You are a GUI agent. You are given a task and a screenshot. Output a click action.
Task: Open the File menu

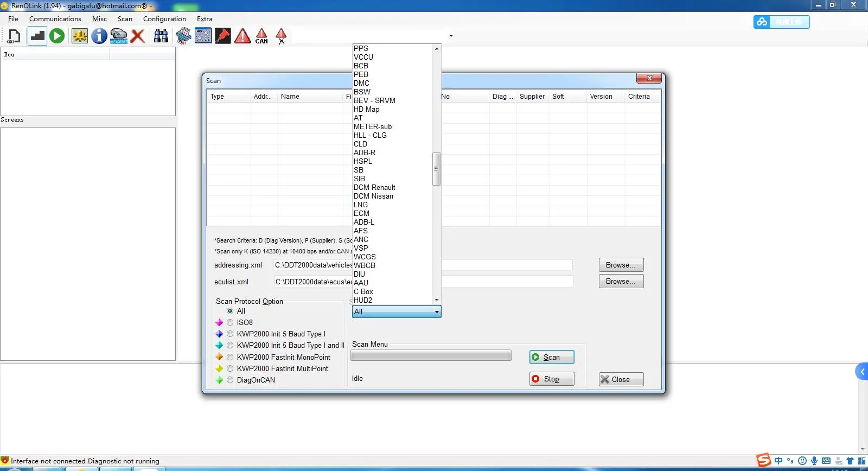[13, 19]
